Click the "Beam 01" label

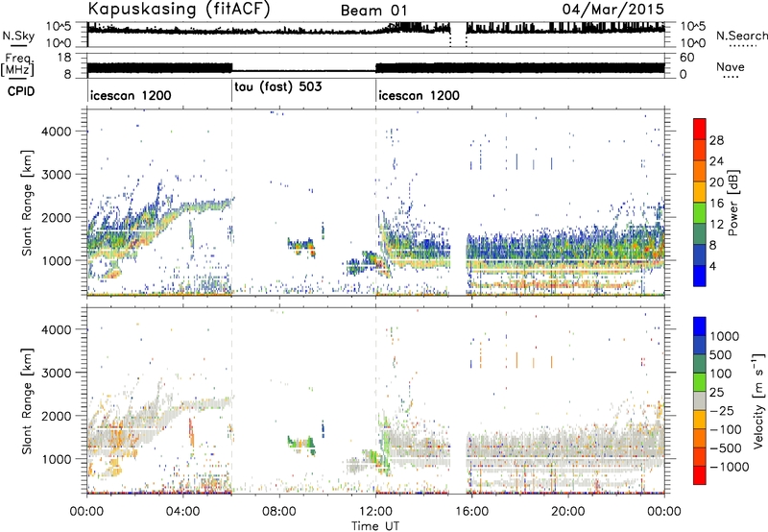(x=374, y=11)
